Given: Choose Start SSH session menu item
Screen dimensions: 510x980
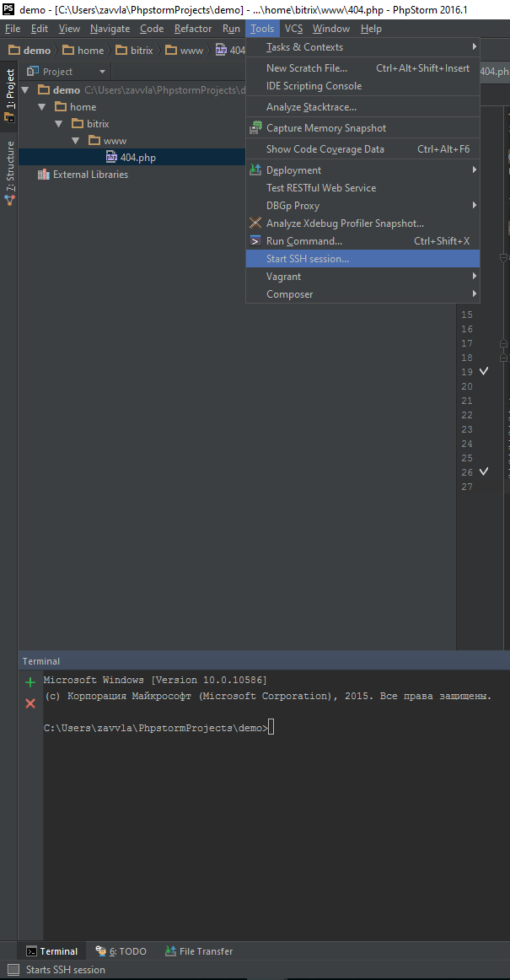Looking at the screenshot, I should (x=362, y=259).
